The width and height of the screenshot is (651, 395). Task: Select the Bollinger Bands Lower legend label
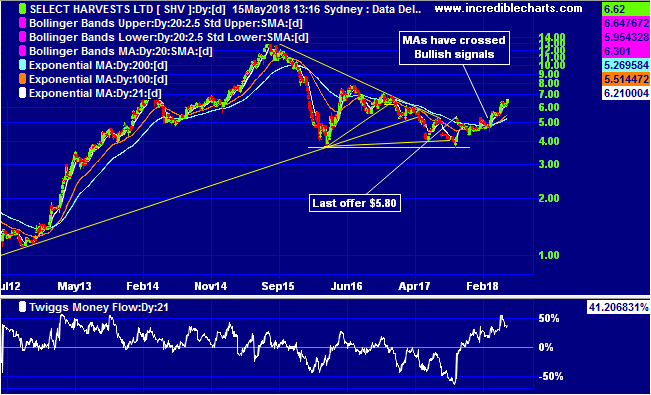pyautogui.click(x=169, y=38)
